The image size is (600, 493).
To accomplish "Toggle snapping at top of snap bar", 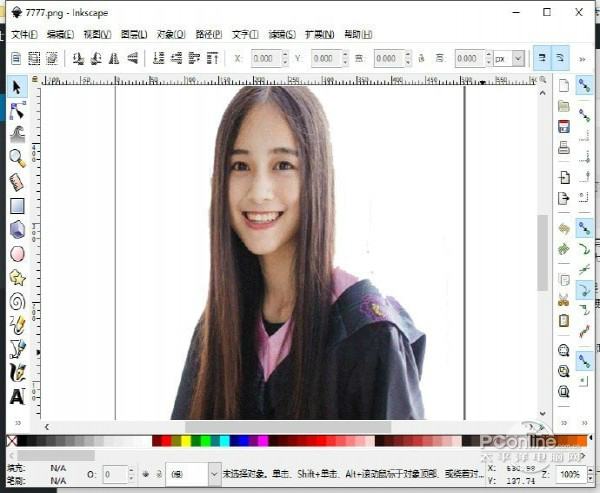I will (584, 85).
